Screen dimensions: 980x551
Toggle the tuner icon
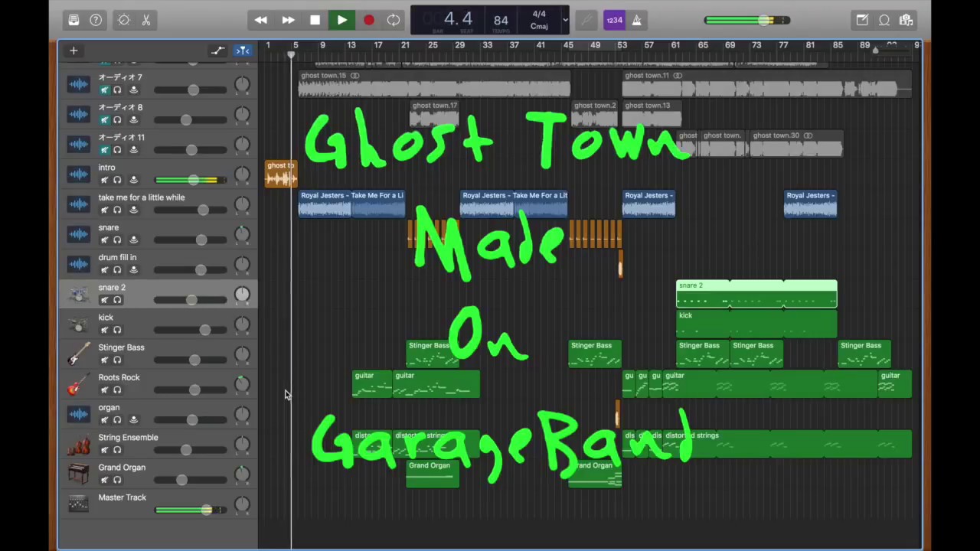pos(587,20)
